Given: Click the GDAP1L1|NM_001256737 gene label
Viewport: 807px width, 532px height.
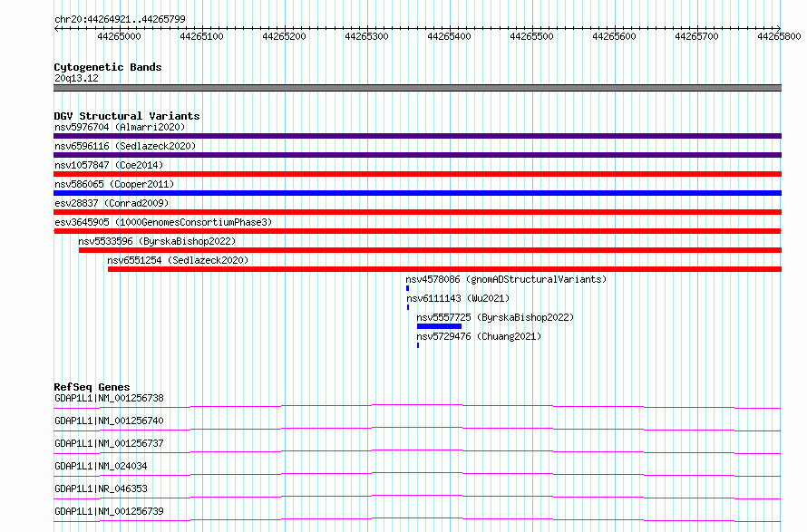Looking at the screenshot, I should 109,443.
